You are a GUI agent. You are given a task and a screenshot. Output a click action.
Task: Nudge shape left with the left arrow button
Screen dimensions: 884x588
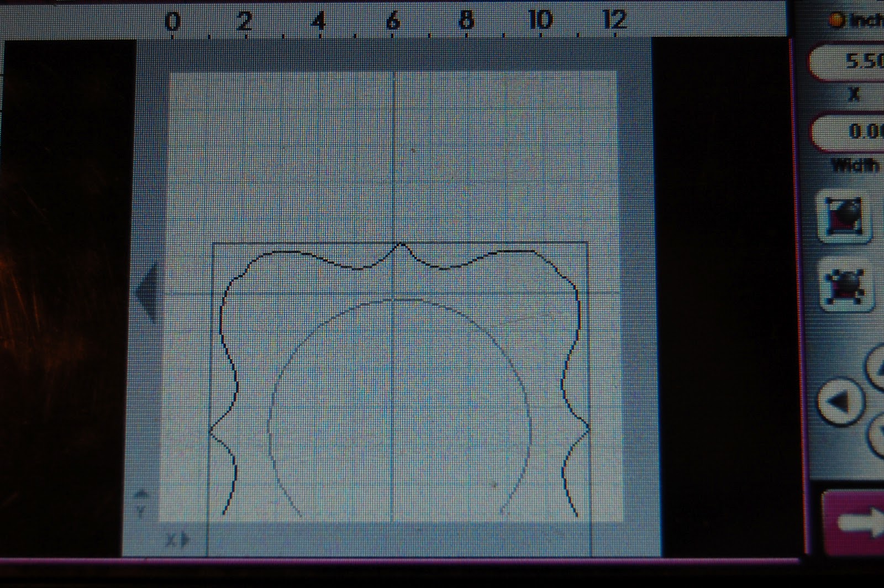tap(841, 402)
